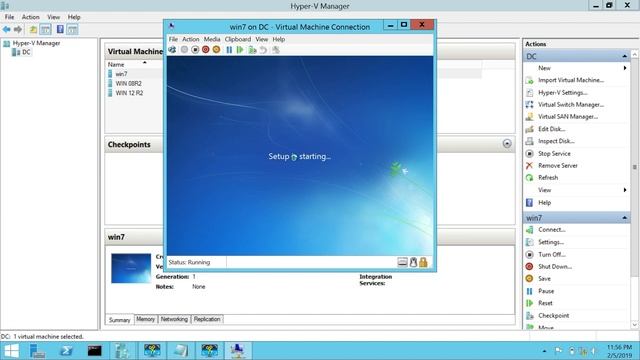Sort virtual machines by Name column
The image size is (640, 360).
pos(116,64)
